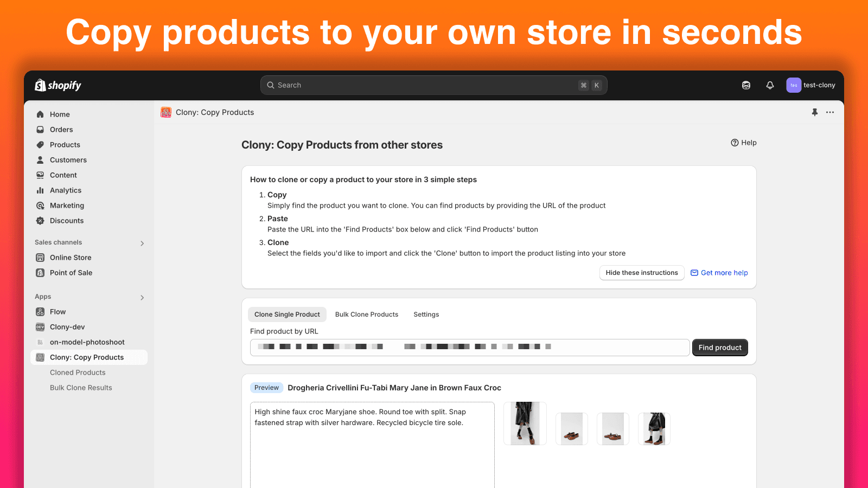The height and width of the screenshot is (488, 868).
Task: Select the first product image thumbnail
Action: [x=525, y=423]
